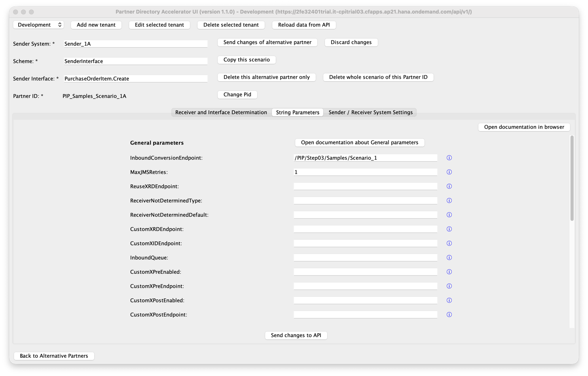Screen dimensions: 588x376
Task: Send changes of alternative partner
Action: click(x=267, y=42)
